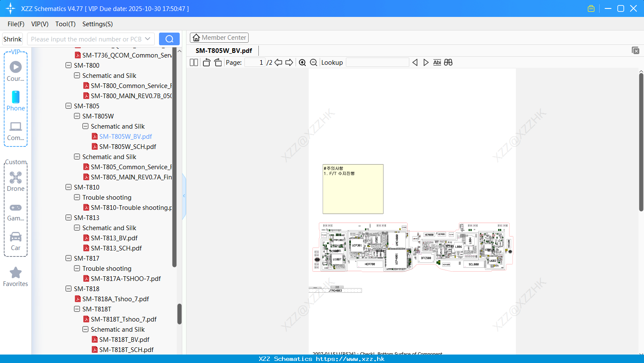Click the Lookup text field
The height and width of the screenshot is (363, 644).
pos(377,62)
